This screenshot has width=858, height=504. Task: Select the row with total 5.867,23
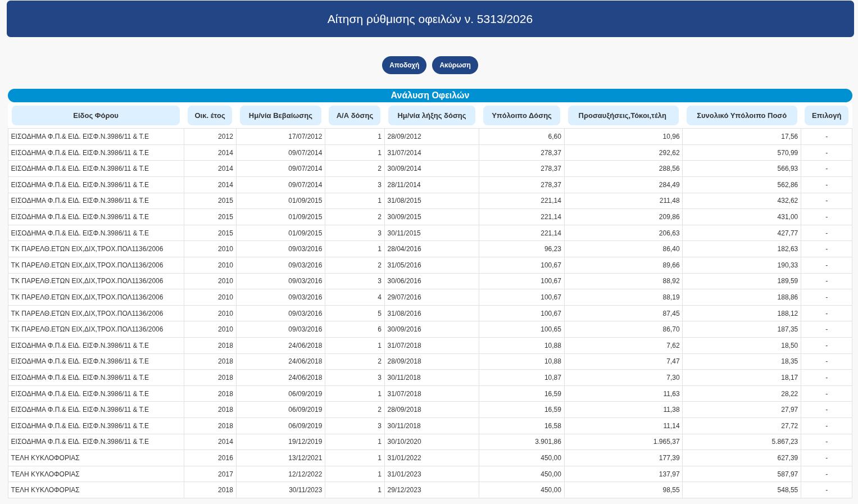click(x=430, y=442)
